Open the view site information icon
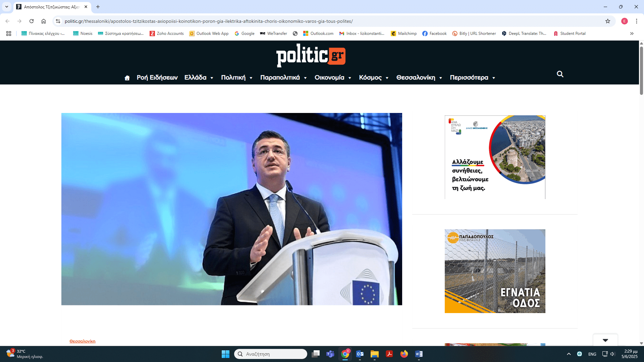This screenshot has width=644, height=362. pyautogui.click(x=58, y=21)
